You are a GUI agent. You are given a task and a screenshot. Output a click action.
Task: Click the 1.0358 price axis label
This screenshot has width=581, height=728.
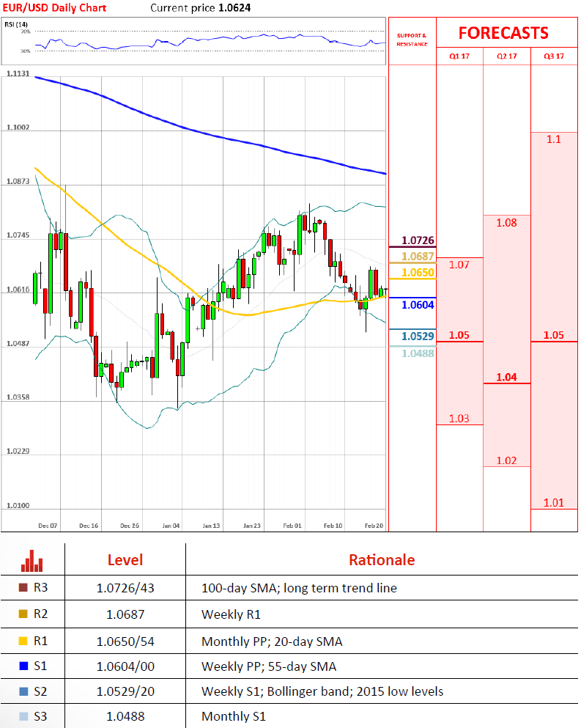18,397
